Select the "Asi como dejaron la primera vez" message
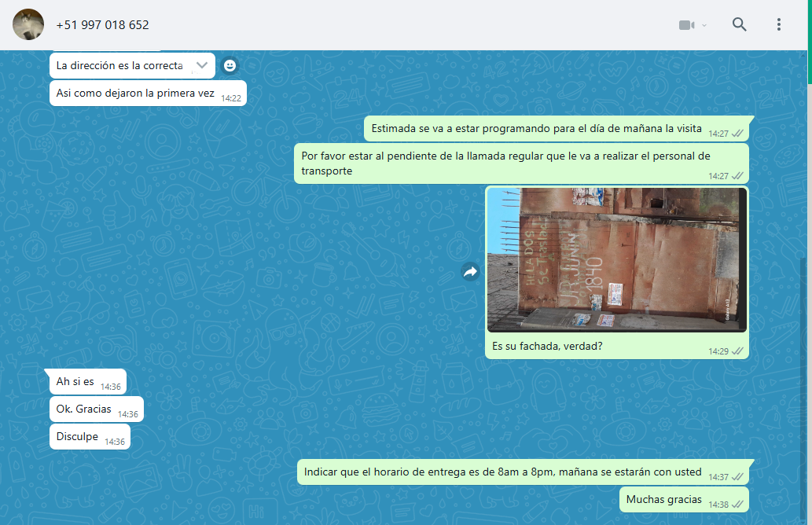The height and width of the screenshot is (525, 812). point(135,93)
